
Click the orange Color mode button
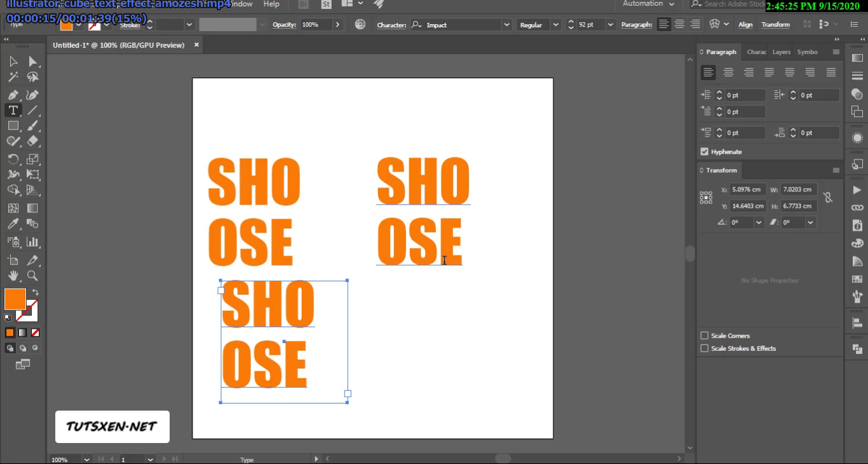pyautogui.click(x=10, y=332)
